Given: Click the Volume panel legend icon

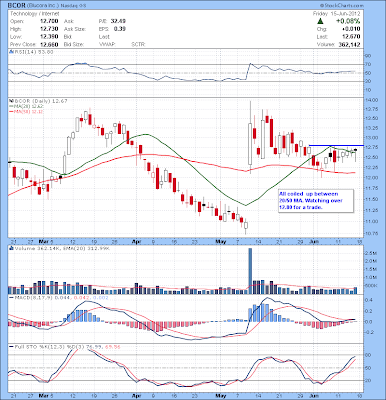Looking at the screenshot, I should pos(11,248).
